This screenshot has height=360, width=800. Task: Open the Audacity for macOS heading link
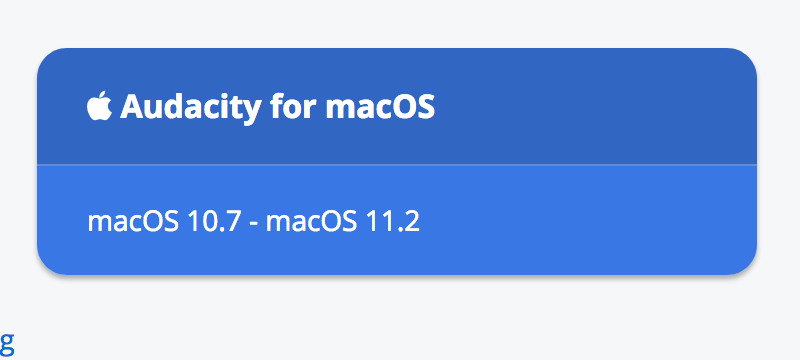click(261, 107)
